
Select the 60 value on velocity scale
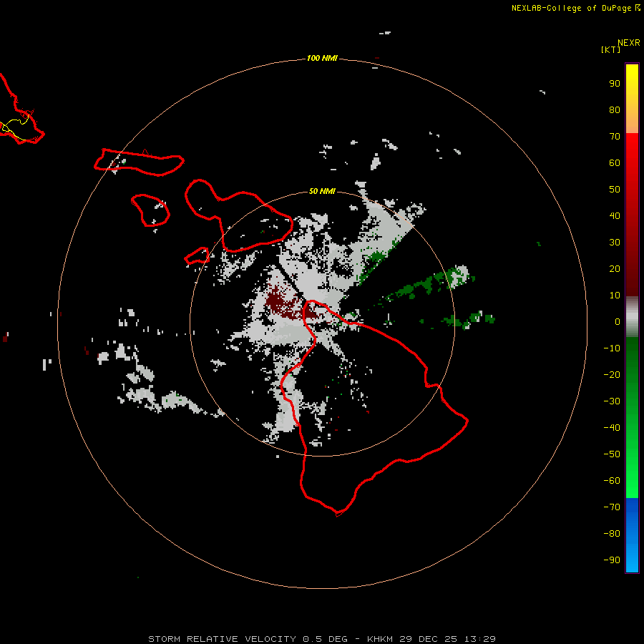point(615,162)
